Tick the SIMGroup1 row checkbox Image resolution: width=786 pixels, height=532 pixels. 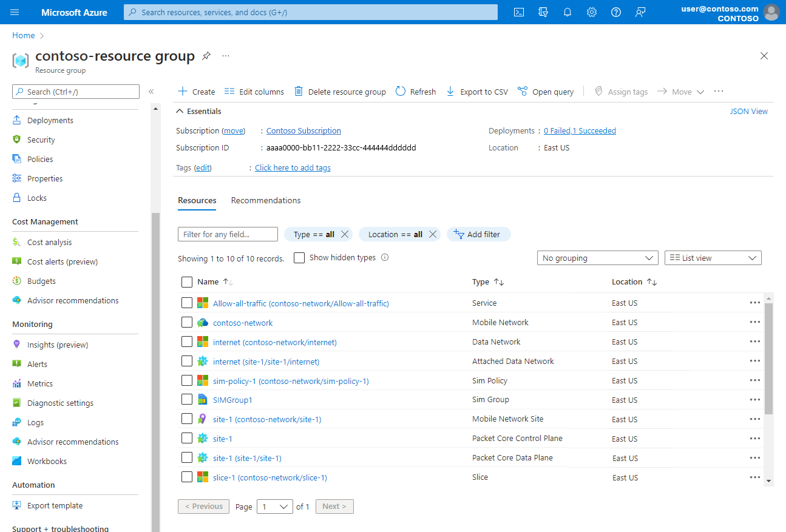click(x=187, y=400)
